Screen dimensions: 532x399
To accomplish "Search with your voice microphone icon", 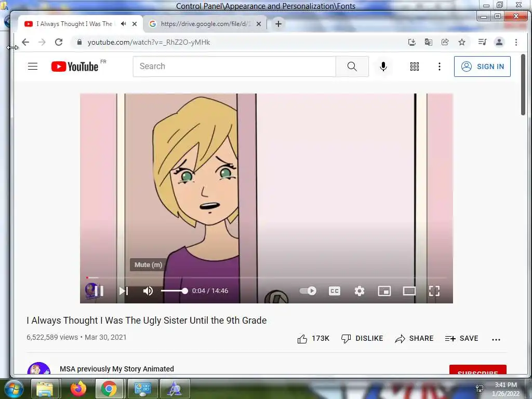I will pyautogui.click(x=383, y=66).
